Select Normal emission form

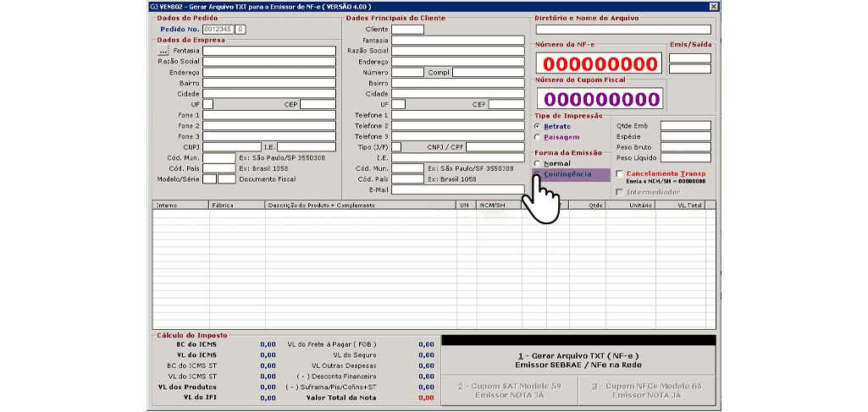click(537, 163)
